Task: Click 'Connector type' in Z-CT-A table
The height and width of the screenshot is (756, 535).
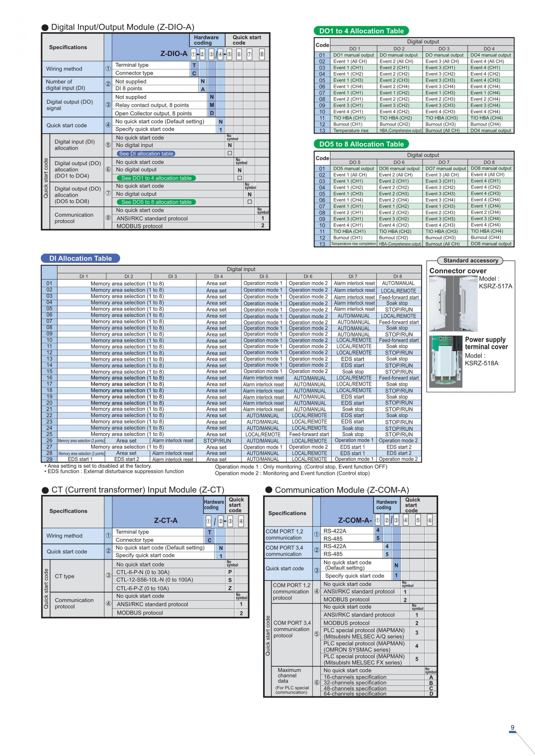Action: point(134,540)
